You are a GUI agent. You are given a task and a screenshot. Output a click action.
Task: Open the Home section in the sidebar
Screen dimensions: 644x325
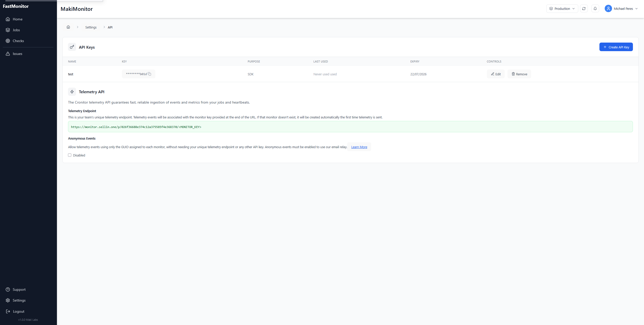[18, 19]
